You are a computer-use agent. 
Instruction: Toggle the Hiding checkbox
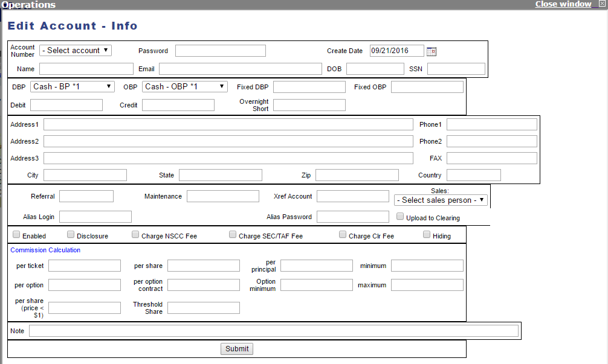coord(427,234)
